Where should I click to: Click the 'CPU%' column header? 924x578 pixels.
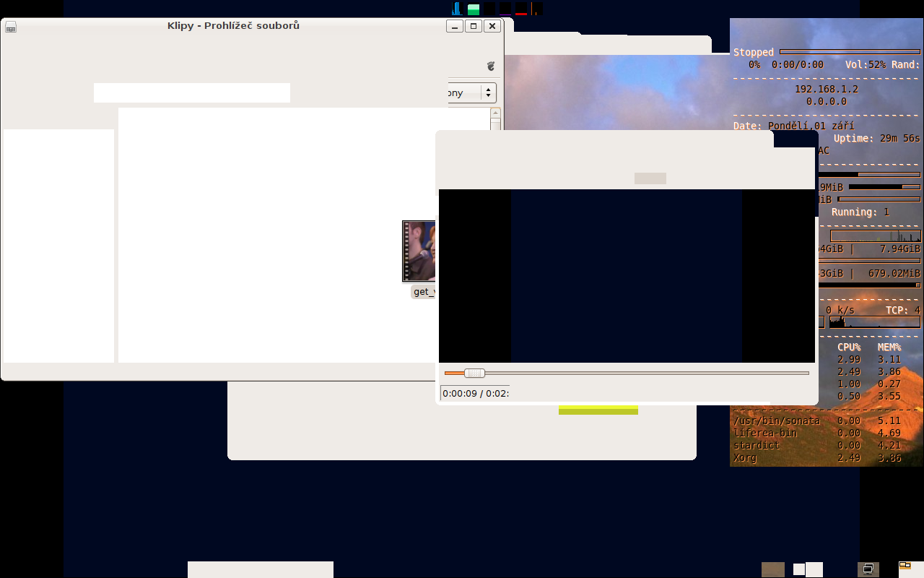coord(849,347)
